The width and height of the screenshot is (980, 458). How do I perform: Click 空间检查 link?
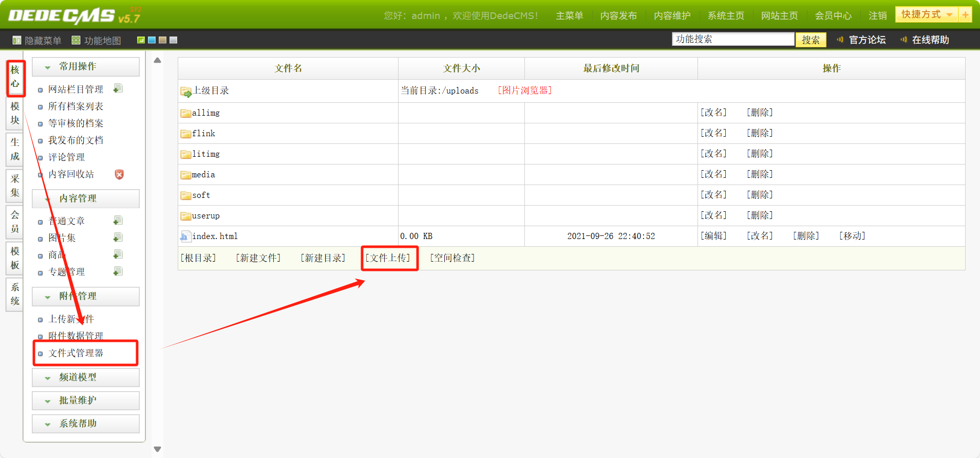(453, 258)
